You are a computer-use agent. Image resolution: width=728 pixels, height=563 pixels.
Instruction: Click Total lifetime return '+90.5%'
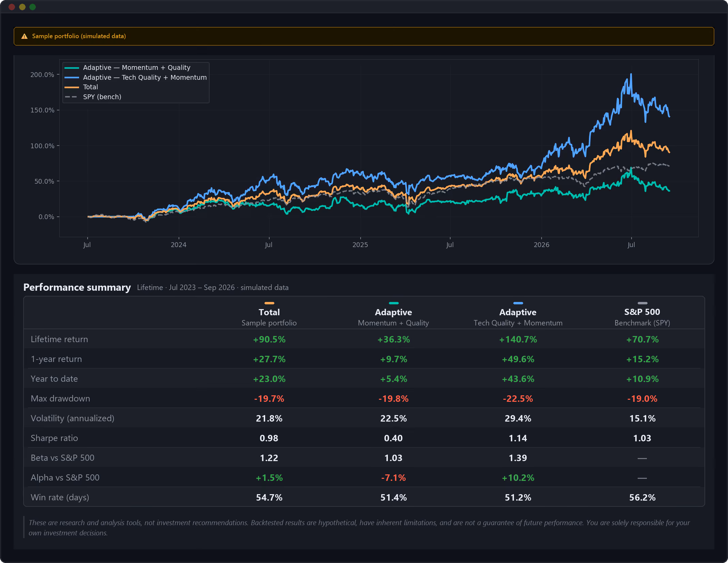coord(269,339)
